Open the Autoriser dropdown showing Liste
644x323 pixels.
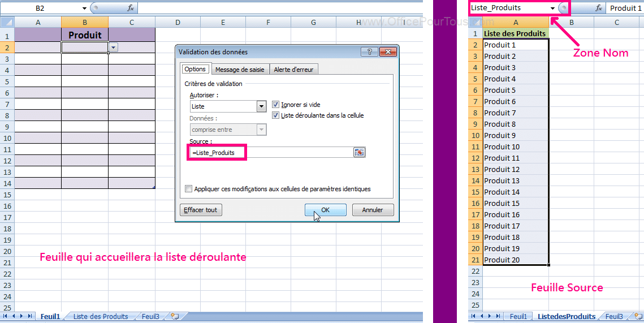[x=261, y=106]
